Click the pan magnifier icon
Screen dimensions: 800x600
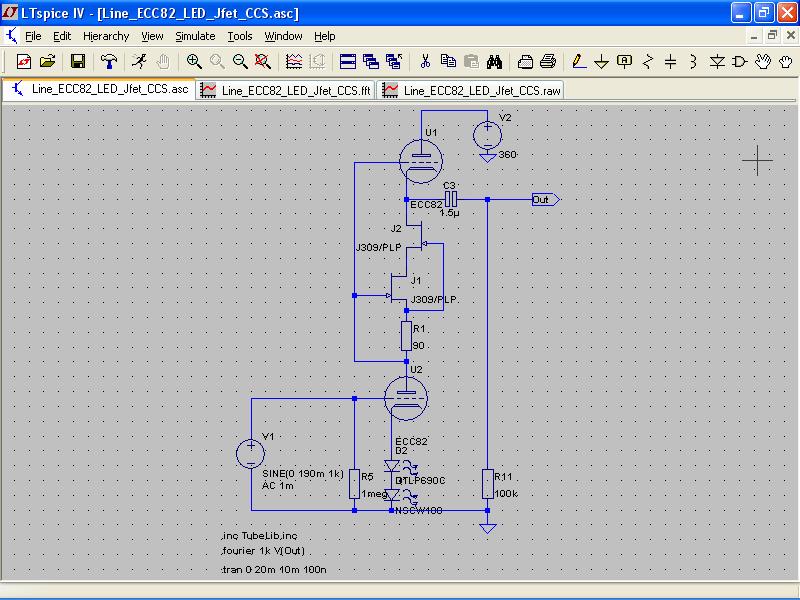(x=217, y=62)
